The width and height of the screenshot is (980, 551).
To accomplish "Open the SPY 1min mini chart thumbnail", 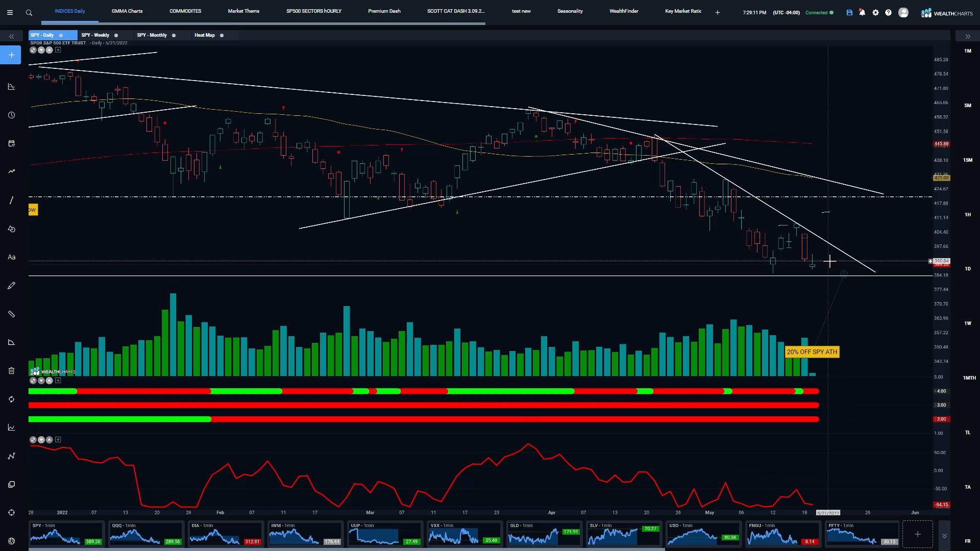I will [x=66, y=534].
